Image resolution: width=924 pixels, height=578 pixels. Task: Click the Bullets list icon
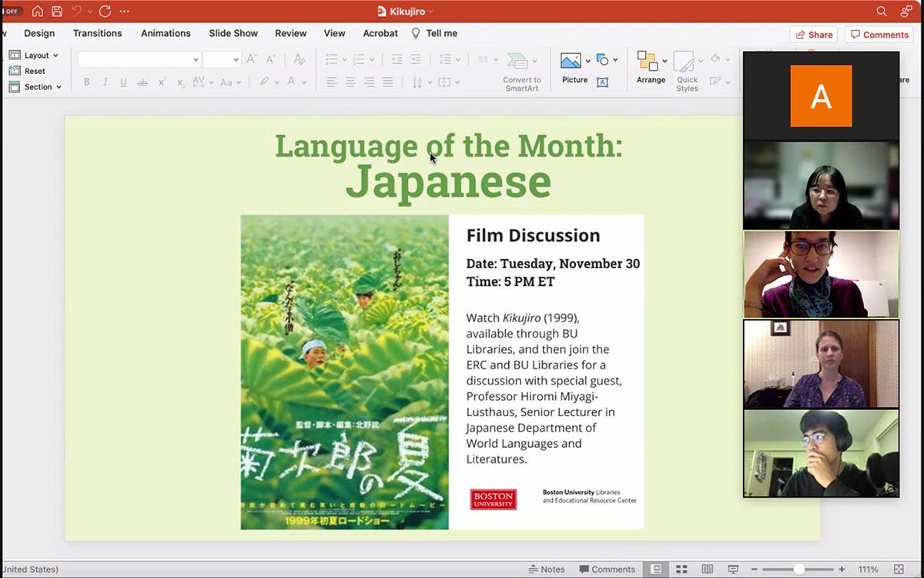click(332, 59)
